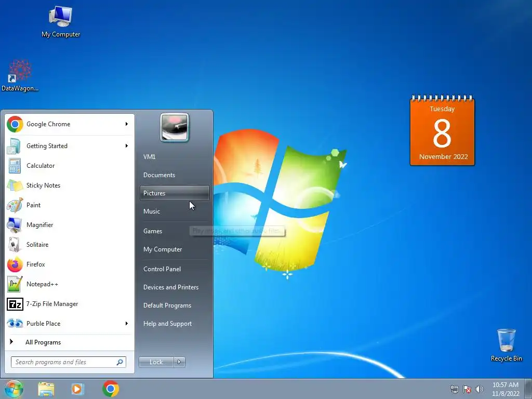532x399 pixels.
Task: Launch Purble Place eyes icon
Action: (x=15, y=323)
